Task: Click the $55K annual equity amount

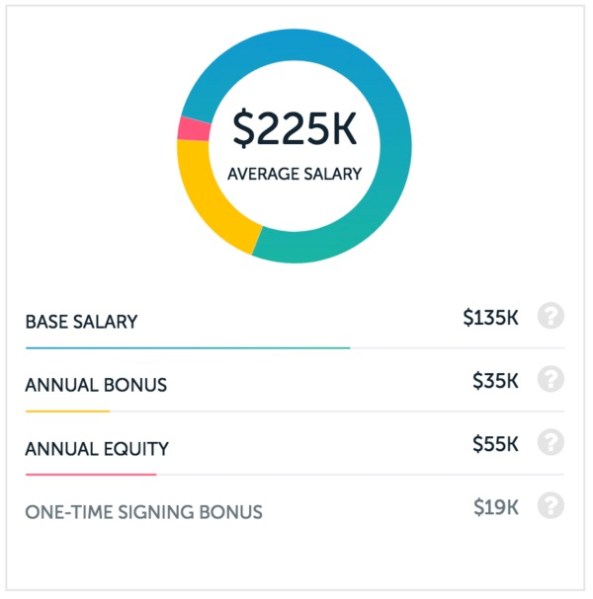Action: [x=496, y=444]
